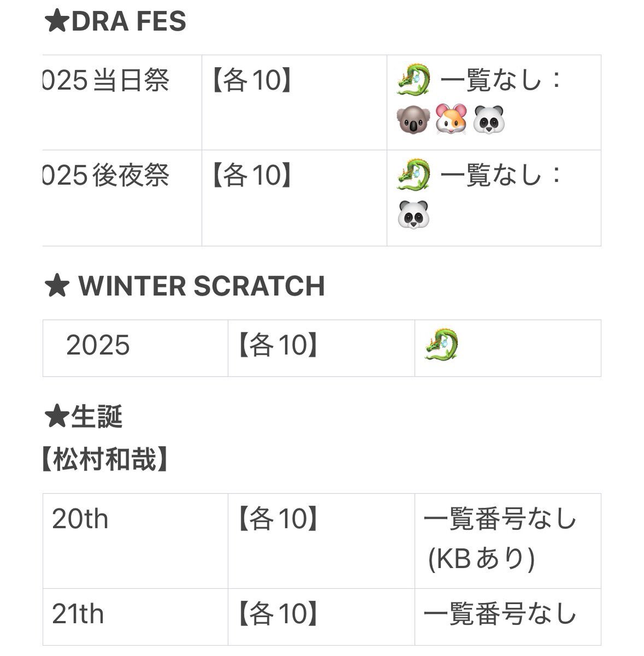
Task: Click the dragon emoji in 当日祭 row
Action: [x=413, y=81]
